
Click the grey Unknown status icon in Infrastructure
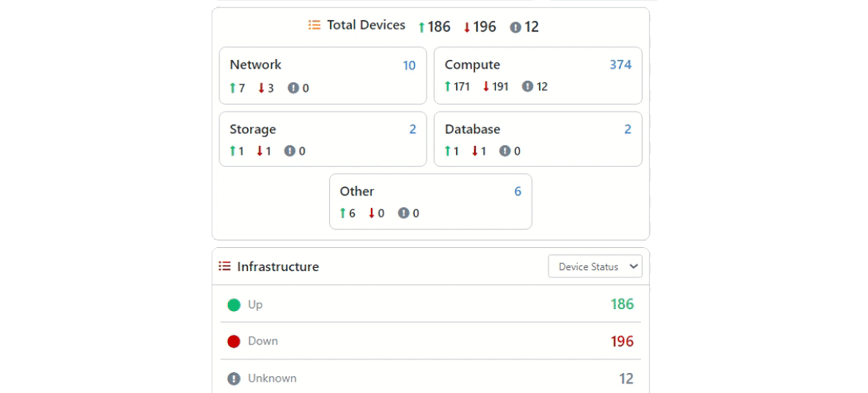point(234,379)
